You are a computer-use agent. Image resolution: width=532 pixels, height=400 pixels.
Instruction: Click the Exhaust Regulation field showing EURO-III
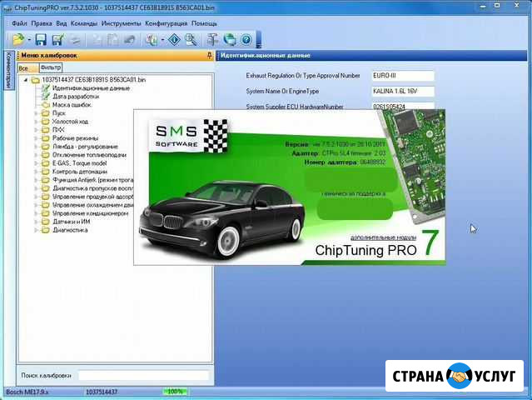point(403,76)
